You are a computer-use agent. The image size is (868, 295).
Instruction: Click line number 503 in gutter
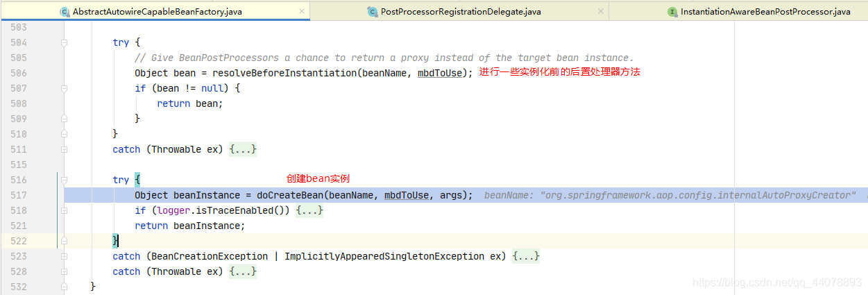coord(19,27)
